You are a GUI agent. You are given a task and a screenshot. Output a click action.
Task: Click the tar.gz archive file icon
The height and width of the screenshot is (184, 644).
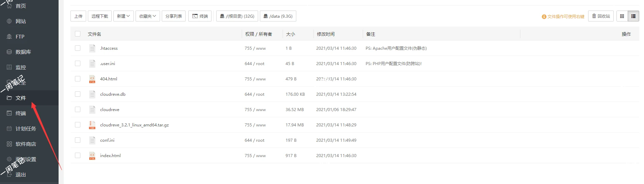[92, 125]
